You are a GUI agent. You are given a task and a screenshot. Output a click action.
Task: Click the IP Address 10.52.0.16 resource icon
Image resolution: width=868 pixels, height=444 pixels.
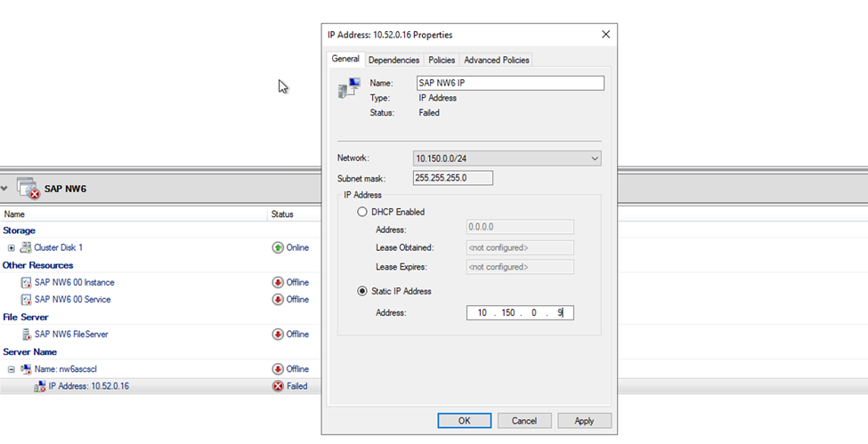click(40, 386)
